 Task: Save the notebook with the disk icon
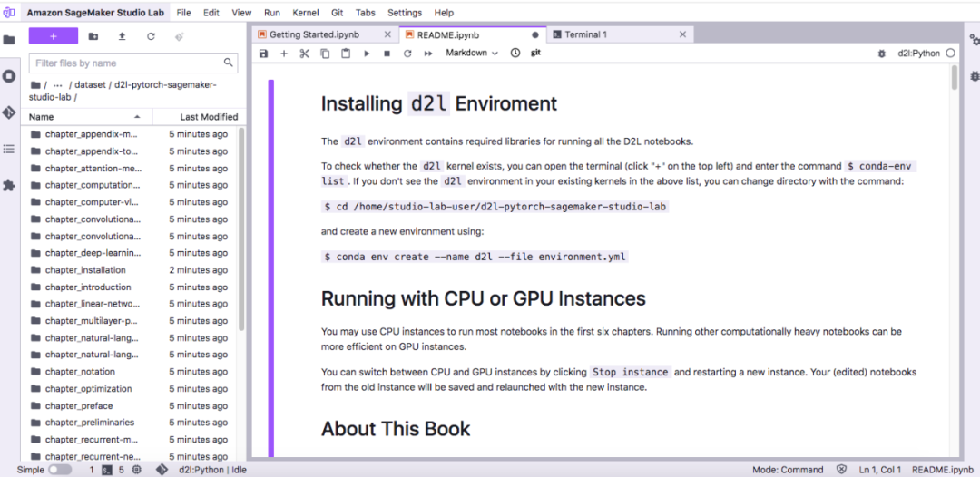[x=263, y=54]
